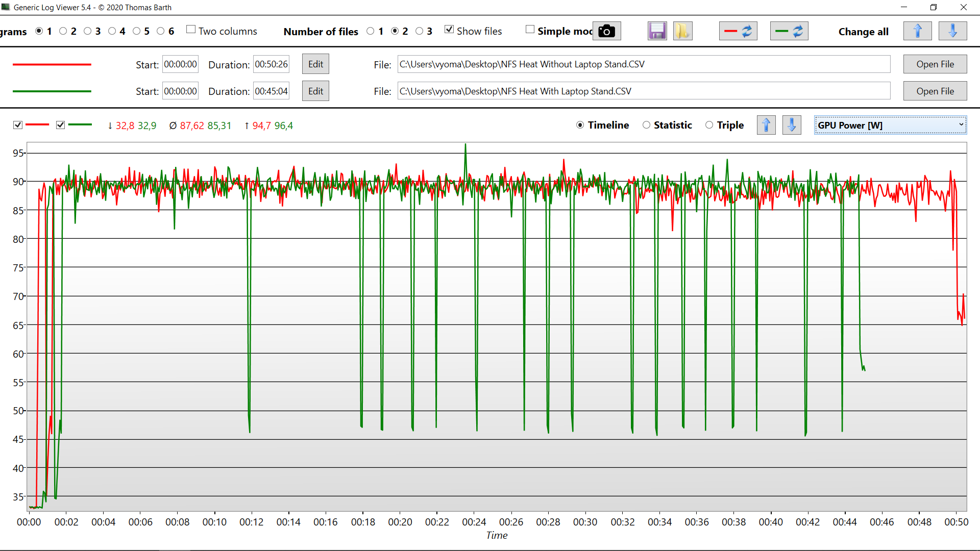
Task: Edit the With Laptop Stand file time range
Action: [315, 91]
